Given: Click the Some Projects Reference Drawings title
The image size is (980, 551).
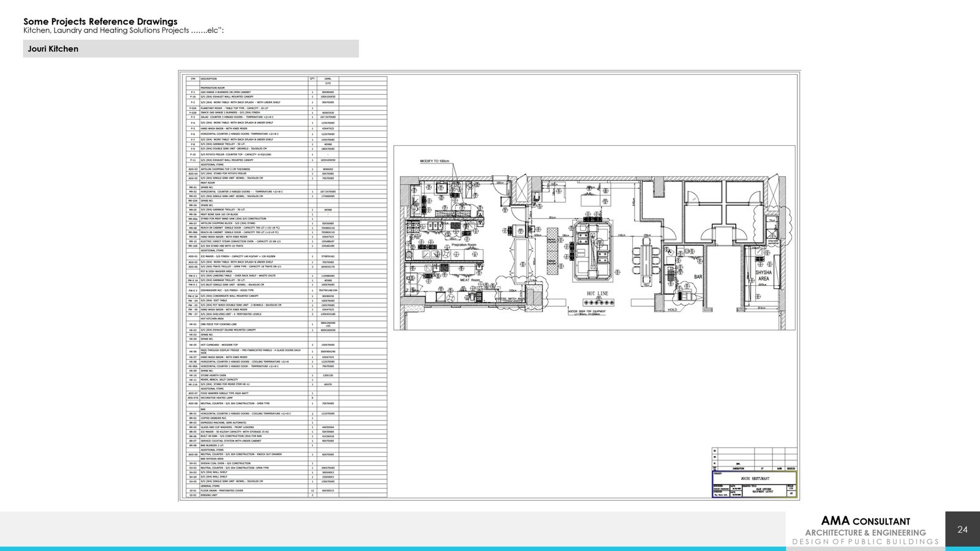Looking at the screenshot, I should [100, 21].
